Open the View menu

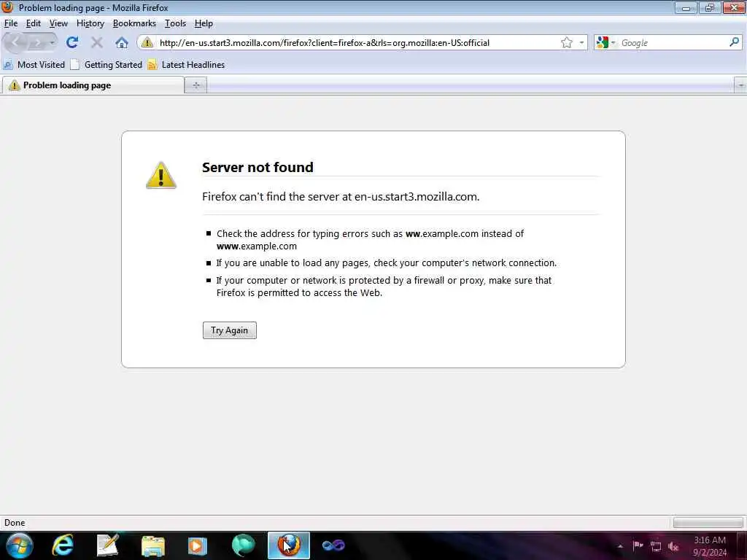pos(58,23)
